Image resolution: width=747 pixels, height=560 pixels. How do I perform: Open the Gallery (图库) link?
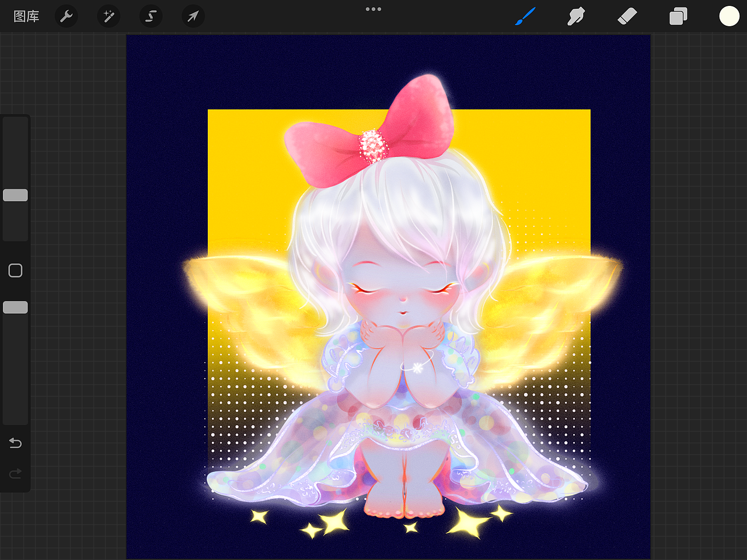coord(26,16)
